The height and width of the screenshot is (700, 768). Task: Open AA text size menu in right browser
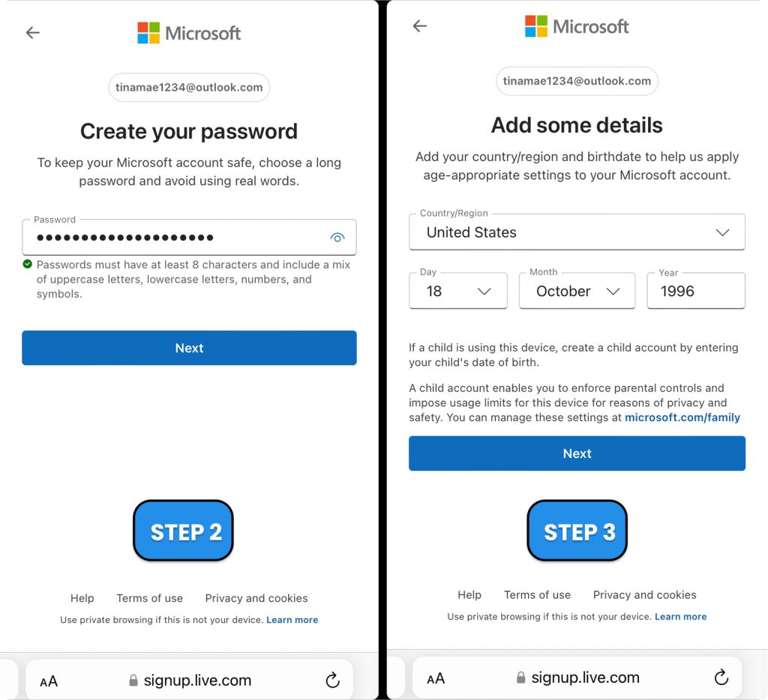[x=436, y=678]
